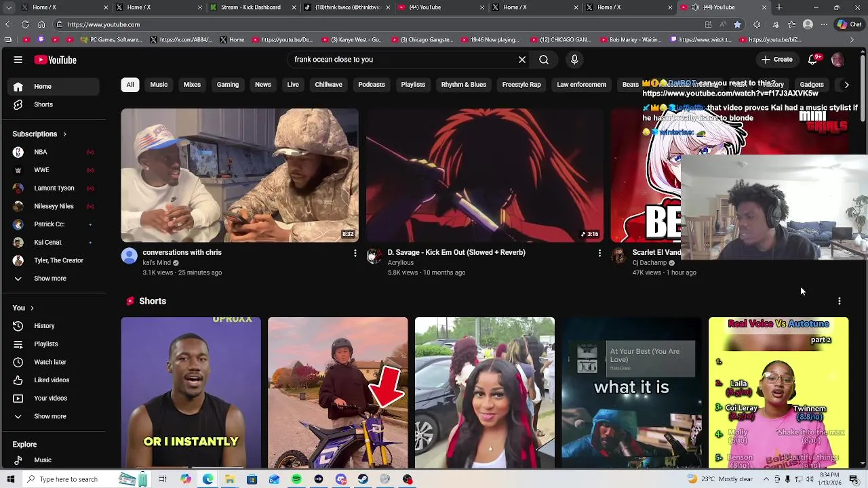
Task: Open WWE subscription channel
Action: click(x=54, y=170)
